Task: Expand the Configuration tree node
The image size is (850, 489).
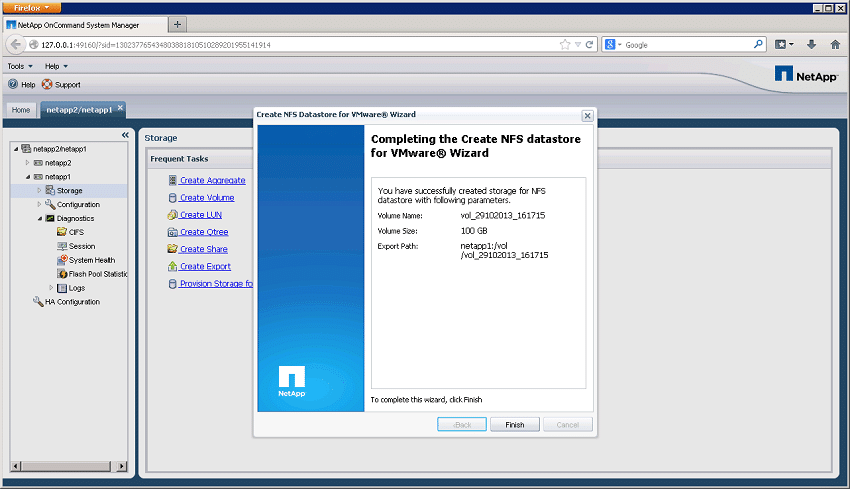Action: (x=40, y=204)
